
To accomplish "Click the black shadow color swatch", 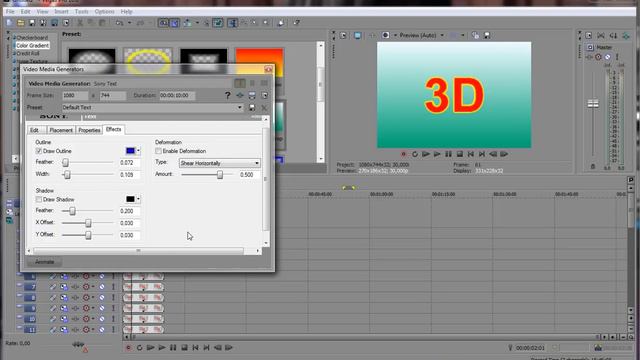I will pyautogui.click(x=131, y=200).
